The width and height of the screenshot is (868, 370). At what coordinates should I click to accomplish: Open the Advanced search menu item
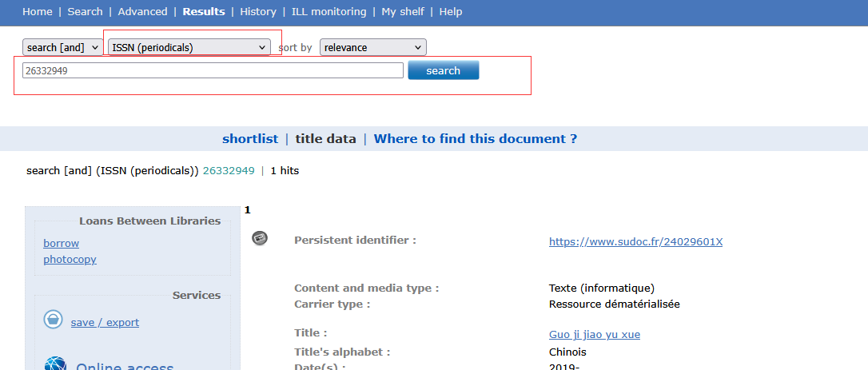[x=142, y=12]
